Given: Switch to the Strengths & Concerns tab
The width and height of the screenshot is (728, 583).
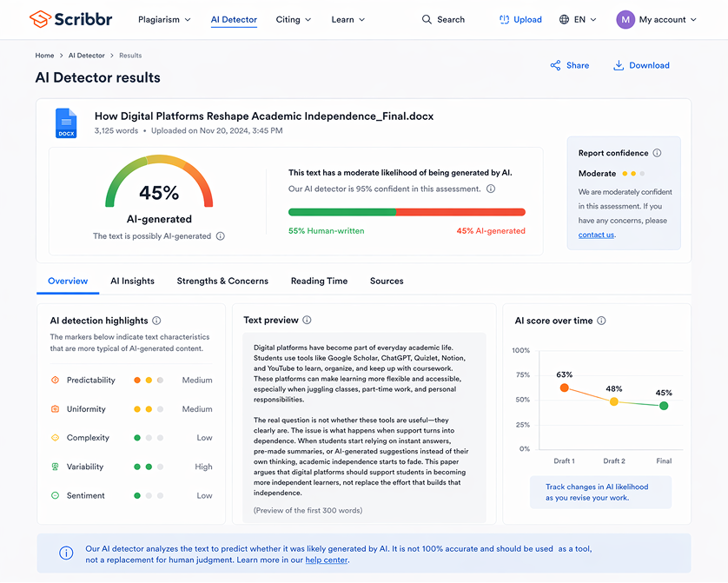Looking at the screenshot, I should coord(222,281).
